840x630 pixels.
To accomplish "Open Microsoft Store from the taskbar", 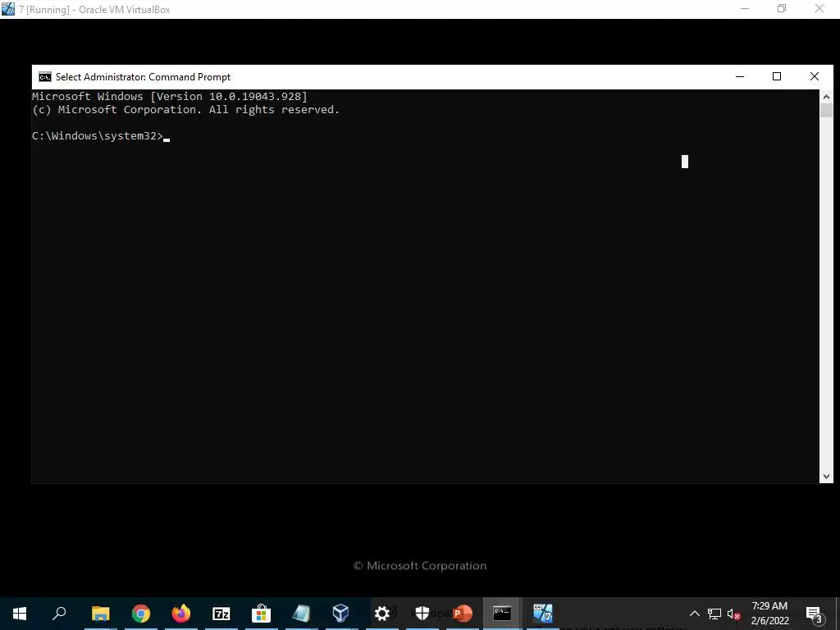I will pos(261,613).
